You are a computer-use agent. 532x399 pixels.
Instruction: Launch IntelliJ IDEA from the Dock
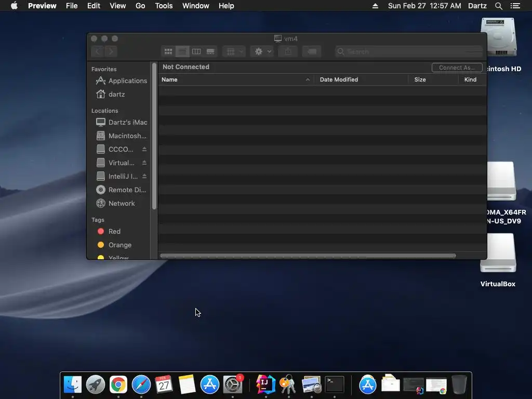[x=265, y=385]
